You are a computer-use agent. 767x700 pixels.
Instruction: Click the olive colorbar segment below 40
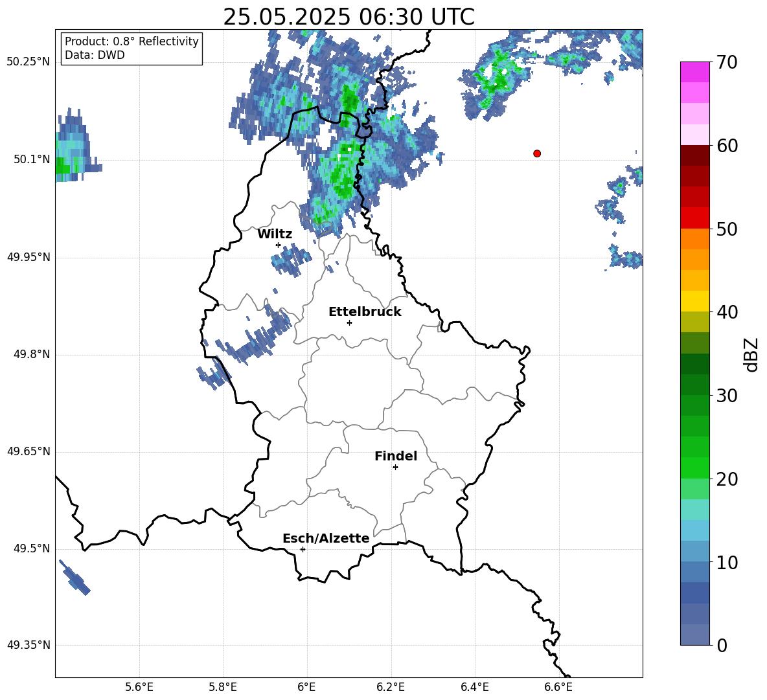point(695,322)
